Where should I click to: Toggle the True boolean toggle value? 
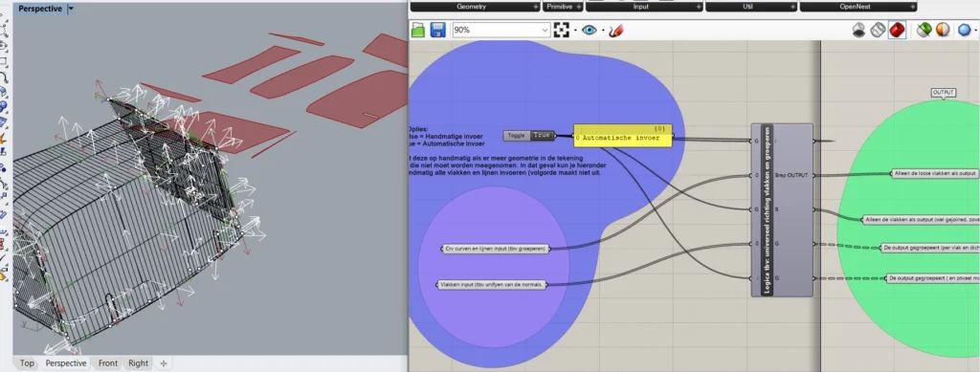coord(542,136)
